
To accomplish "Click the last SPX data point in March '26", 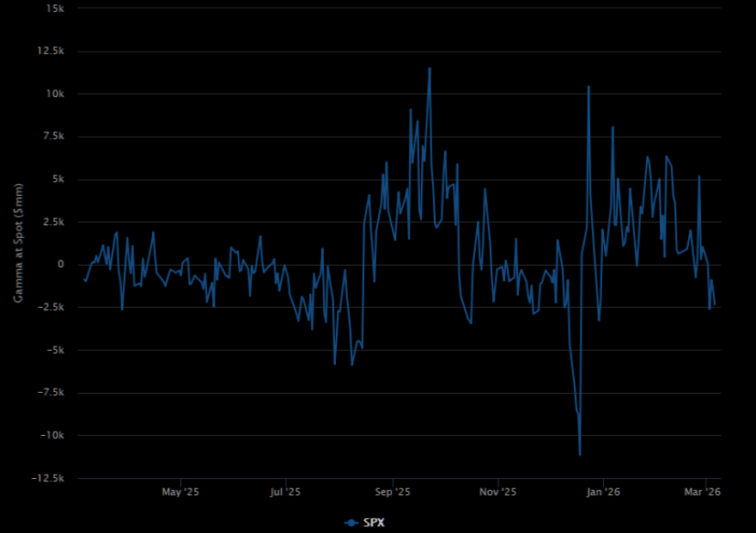I will tap(715, 304).
